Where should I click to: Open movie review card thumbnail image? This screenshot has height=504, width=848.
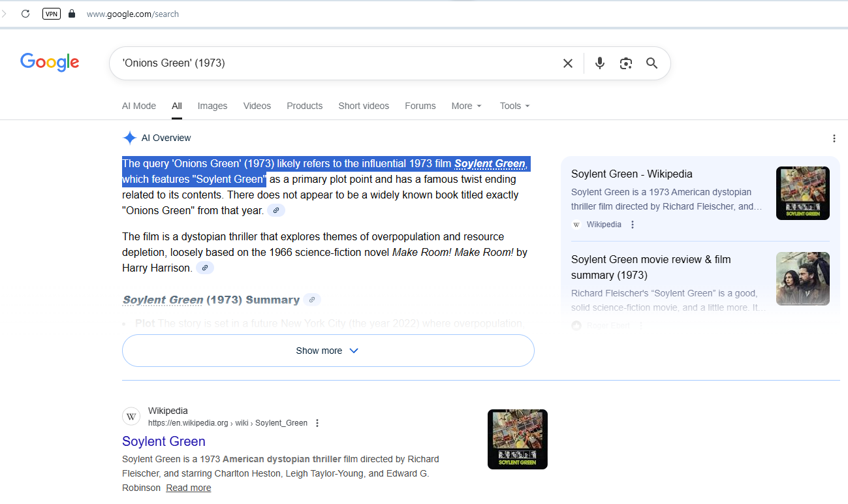tap(803, 279)
